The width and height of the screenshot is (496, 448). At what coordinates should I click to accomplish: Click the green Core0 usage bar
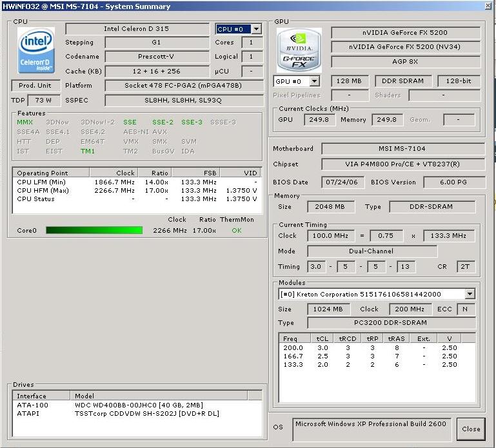pyautogui.click(x=94, y=230)
